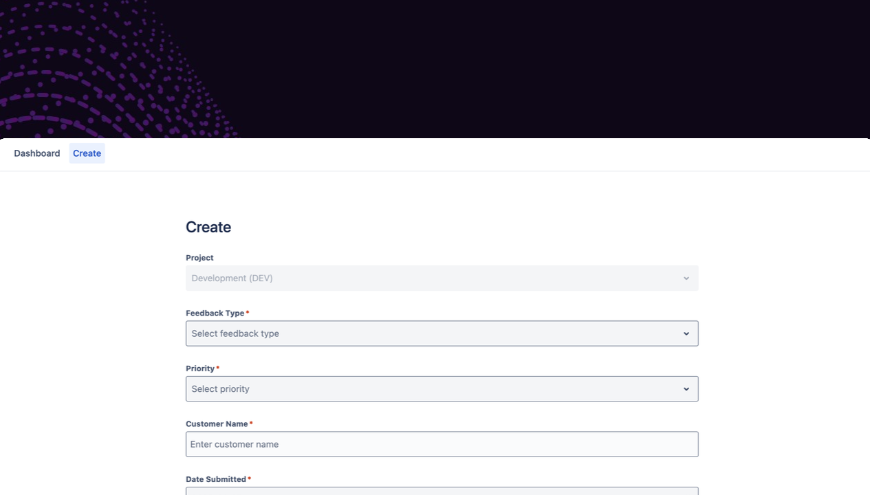Click the Project field label
The height and width of the screenshot is (495, 870).
point(200,258)
